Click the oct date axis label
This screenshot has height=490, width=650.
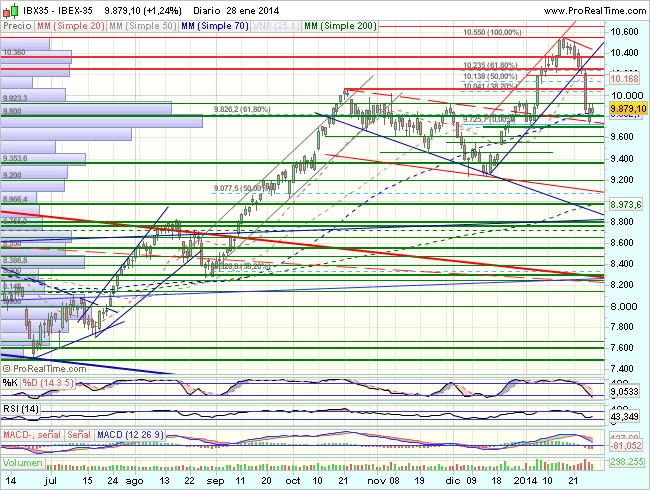[x=293, y=481]
